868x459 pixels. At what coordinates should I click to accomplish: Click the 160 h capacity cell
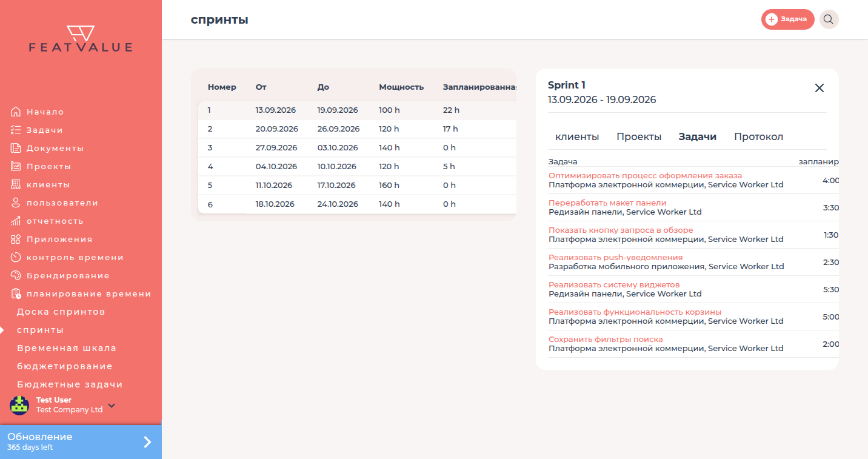389,186
